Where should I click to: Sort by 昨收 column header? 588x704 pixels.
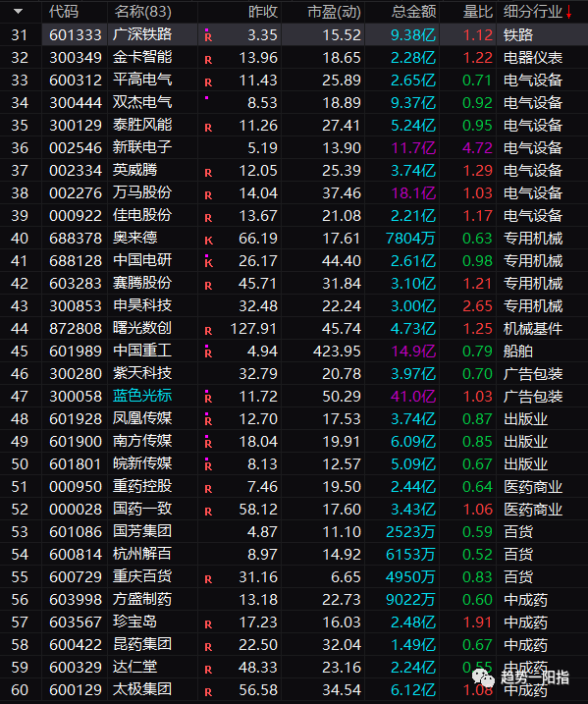[263, 12]
